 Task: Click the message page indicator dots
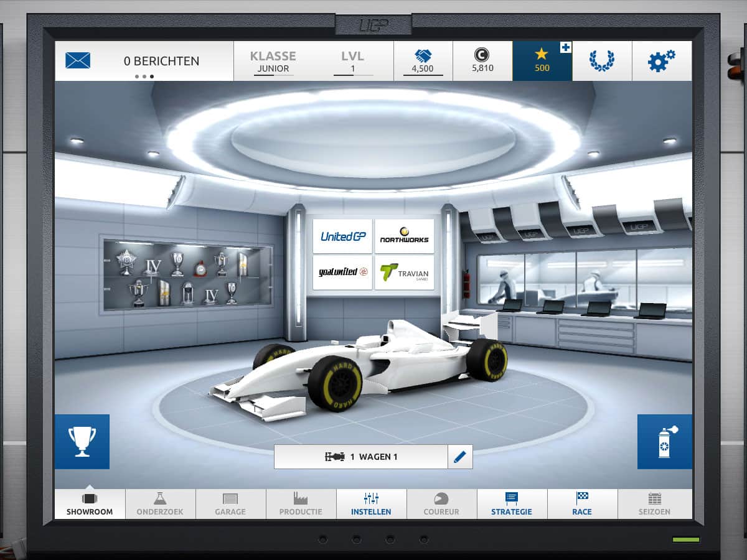click(x=144, y=77)
